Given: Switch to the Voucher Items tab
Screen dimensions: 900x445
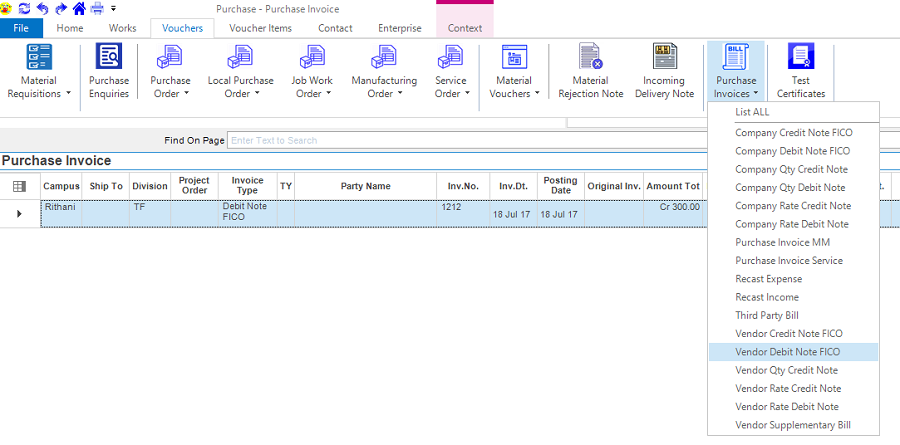Looking at the screenshot, I should pos(261,28).
